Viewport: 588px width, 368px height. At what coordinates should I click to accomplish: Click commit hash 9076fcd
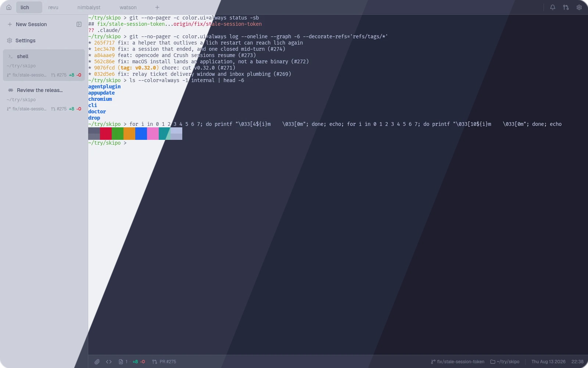click(104, 68)
